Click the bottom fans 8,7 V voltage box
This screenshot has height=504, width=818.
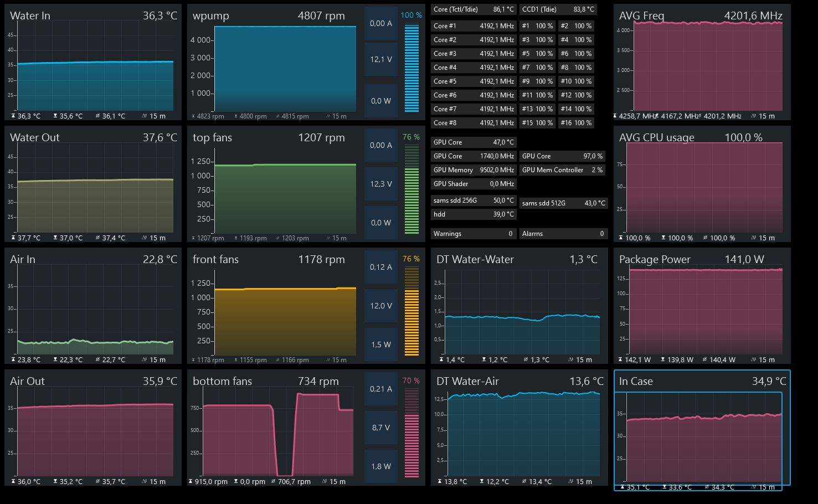(381, 428)
